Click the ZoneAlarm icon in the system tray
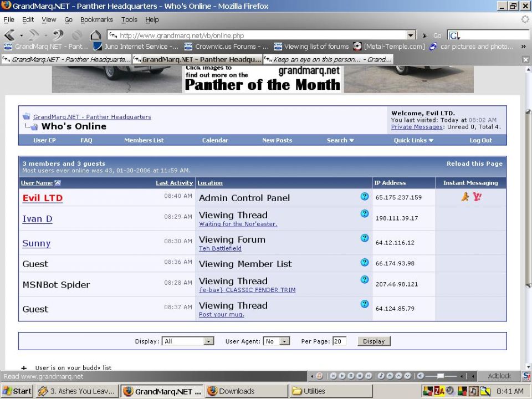The image size is (532, 399). click(439, 391)
